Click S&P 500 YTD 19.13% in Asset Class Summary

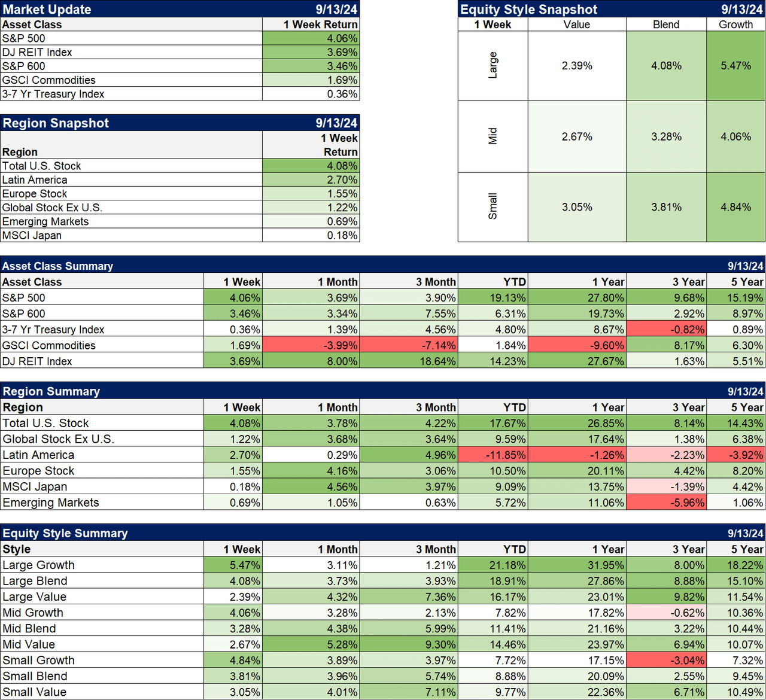coord(492,297)
